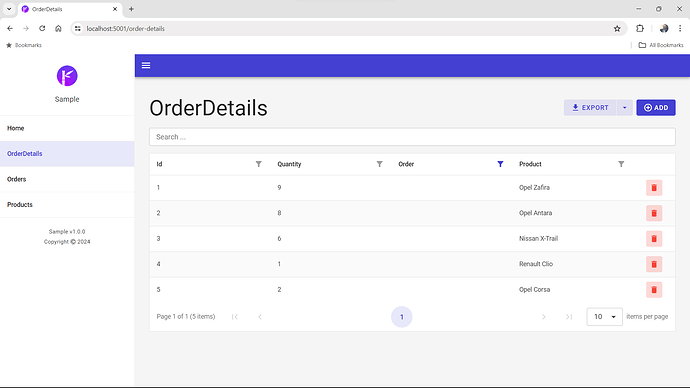
Task: Open the tab search dropdown arrow
Action: tap(9, 9)
